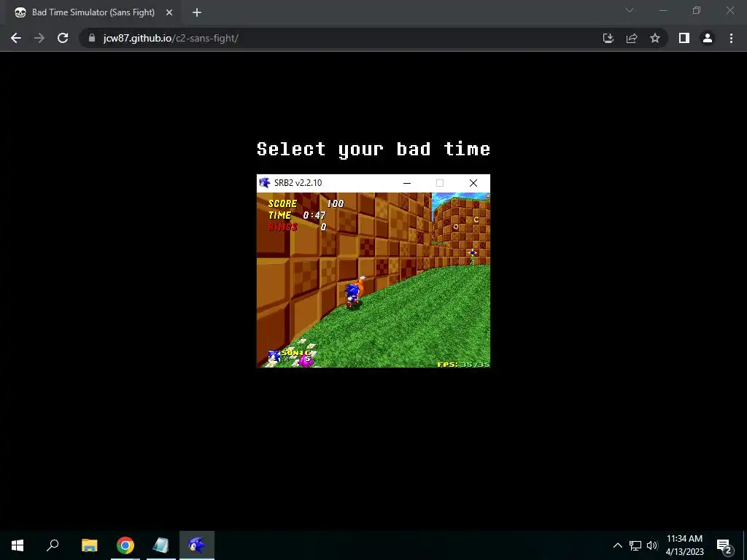747x560 pixels.
Task: Close the SRB2 v2.2.10 window
Action: 473,183
